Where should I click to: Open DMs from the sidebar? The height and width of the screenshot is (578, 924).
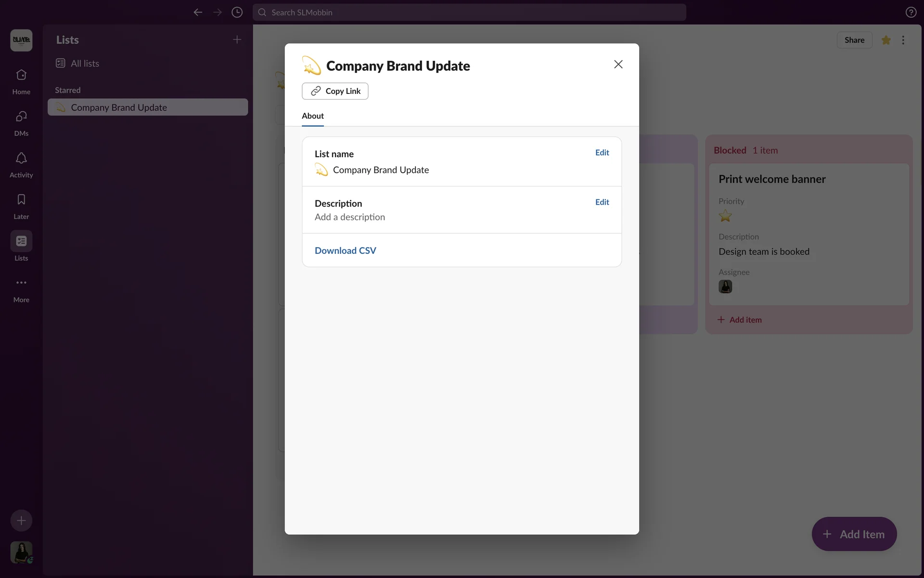click(x=21, y=117)
